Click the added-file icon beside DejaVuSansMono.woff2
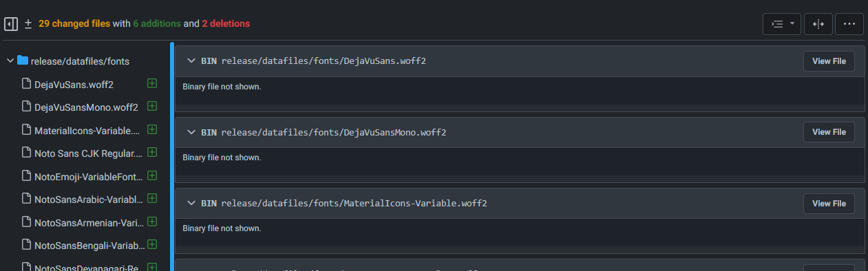868x271 pixels. coord(152,107)
